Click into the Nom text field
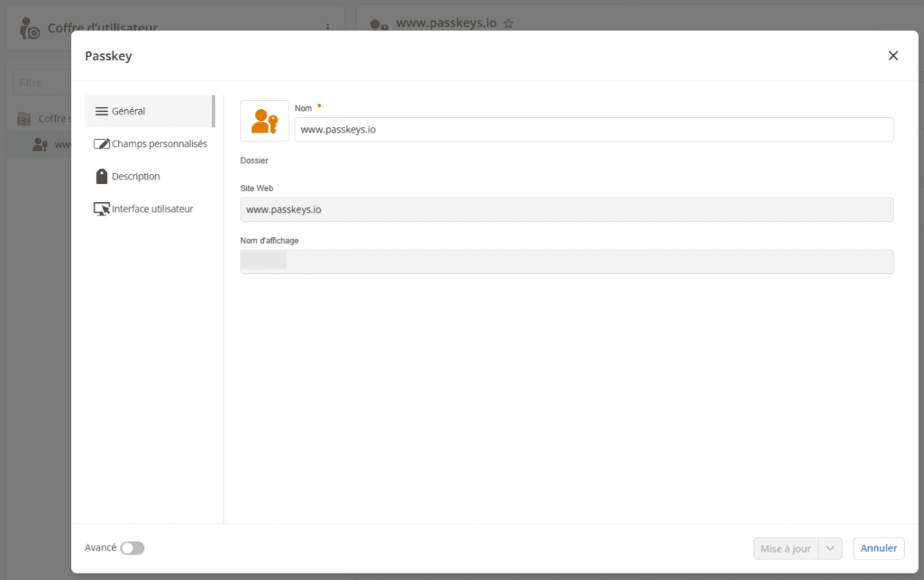Image resolution: width=924 pixels, height=580 pixels. pyautogui.click(x=594, y=130)
